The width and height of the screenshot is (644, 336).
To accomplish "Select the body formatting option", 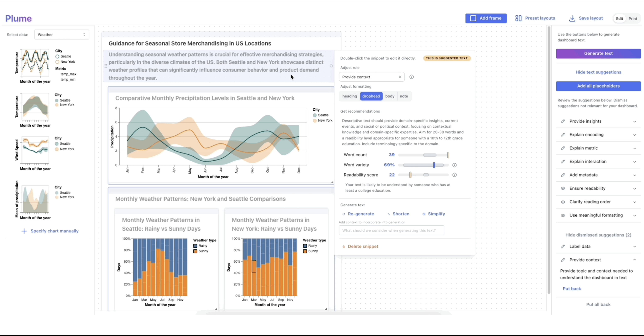I will pyautogui.click(x=390, y=96).
